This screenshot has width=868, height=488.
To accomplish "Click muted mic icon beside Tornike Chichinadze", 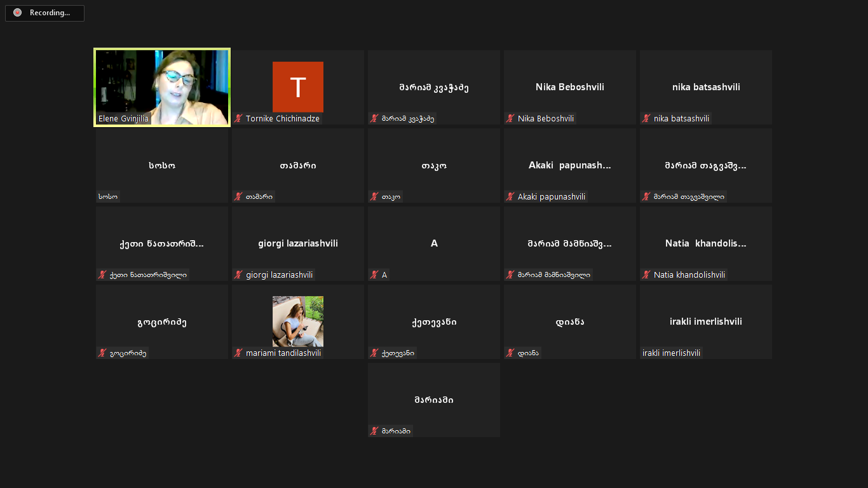I will 238,119.
